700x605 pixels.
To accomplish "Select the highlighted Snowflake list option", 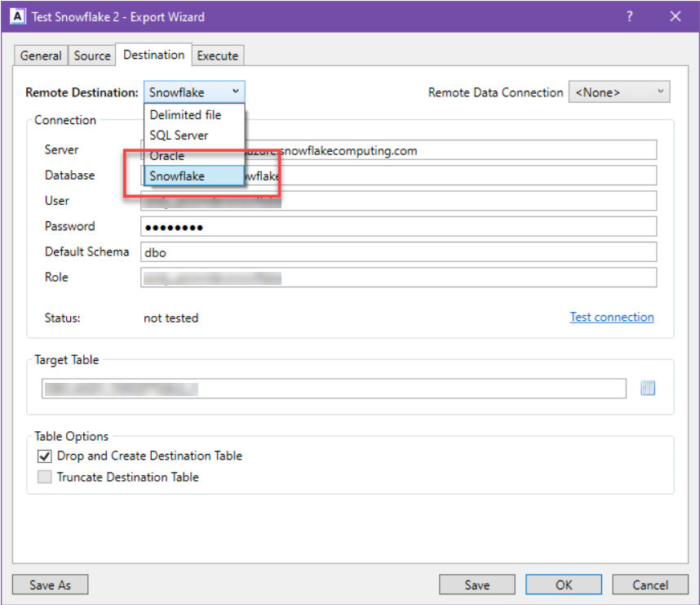I will (x=178, y=176).
